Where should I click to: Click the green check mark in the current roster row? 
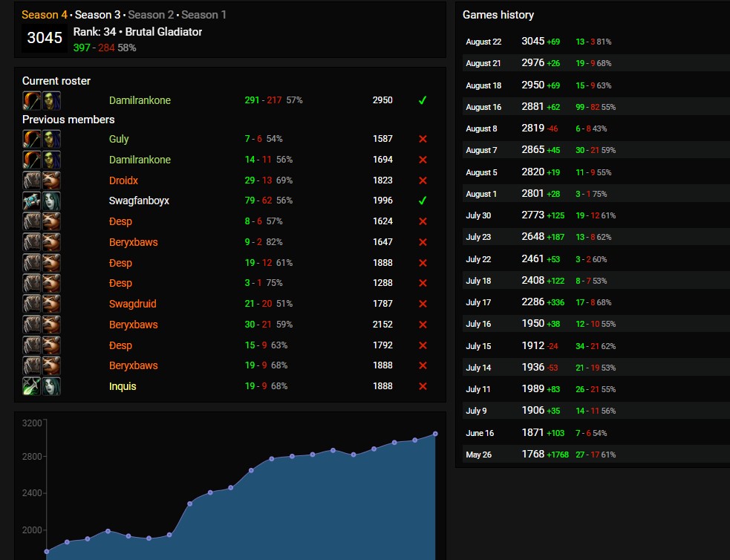(423, 100)
